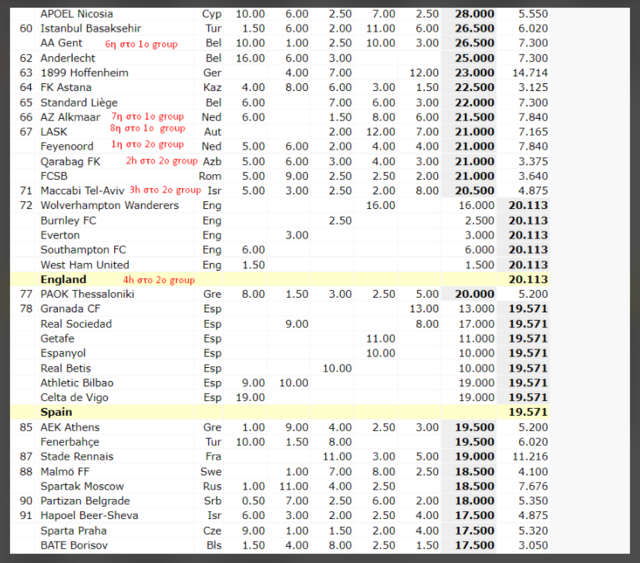Select the Burnley FC team name
Viewport: 640px width, 563px height.
[68, 221]
